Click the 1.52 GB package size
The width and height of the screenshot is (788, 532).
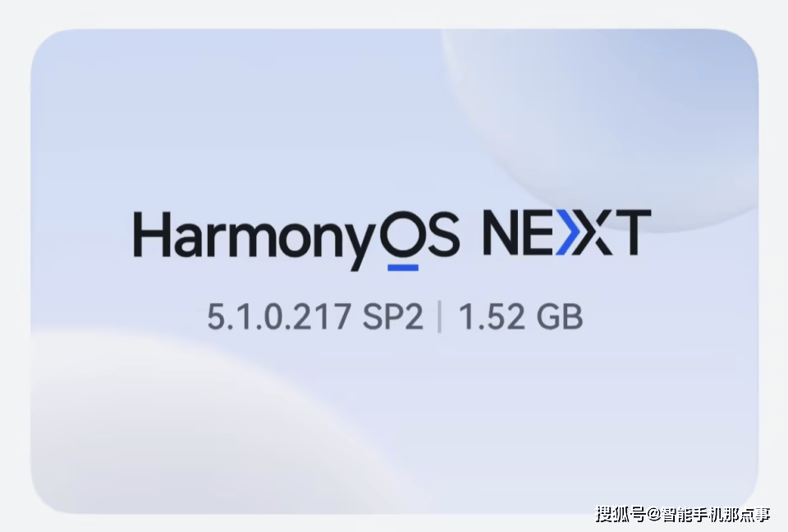(520, 317)
